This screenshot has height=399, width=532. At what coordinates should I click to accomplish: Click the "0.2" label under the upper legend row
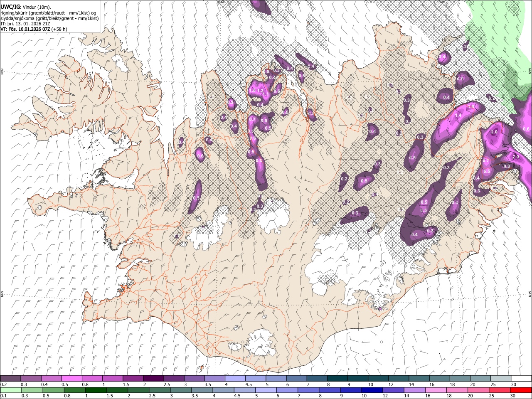point(4,384)
